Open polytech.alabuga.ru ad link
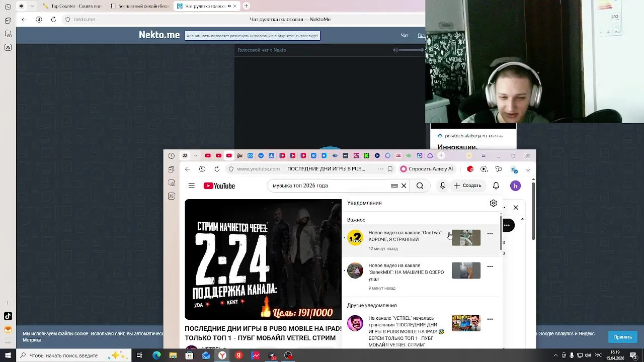Screen dimensions: 644x362 [x=465, y=136]
